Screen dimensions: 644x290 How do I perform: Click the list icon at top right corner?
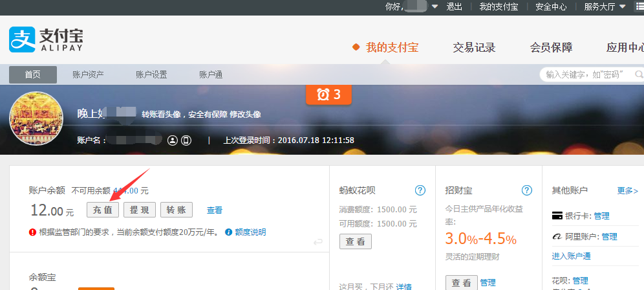click(x=640, y=6)
